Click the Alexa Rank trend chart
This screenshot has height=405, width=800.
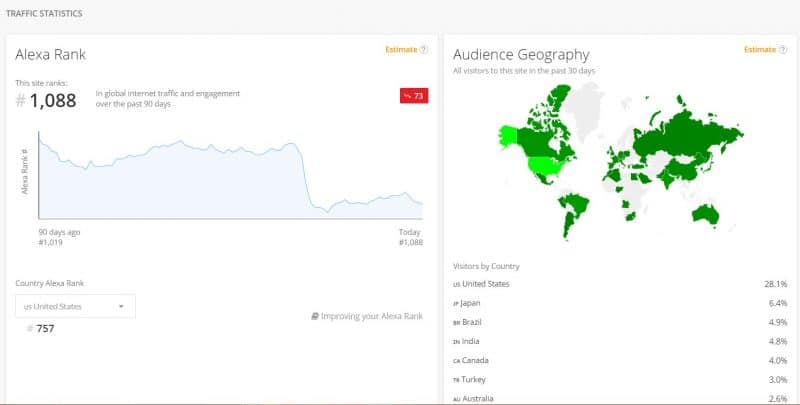coord(231,175)
